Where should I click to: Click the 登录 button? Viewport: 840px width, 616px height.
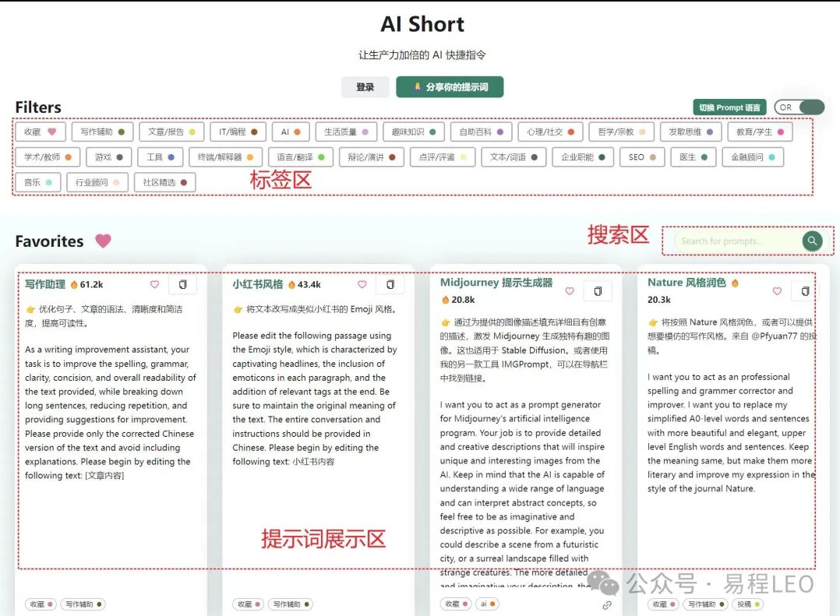[365, 87]
